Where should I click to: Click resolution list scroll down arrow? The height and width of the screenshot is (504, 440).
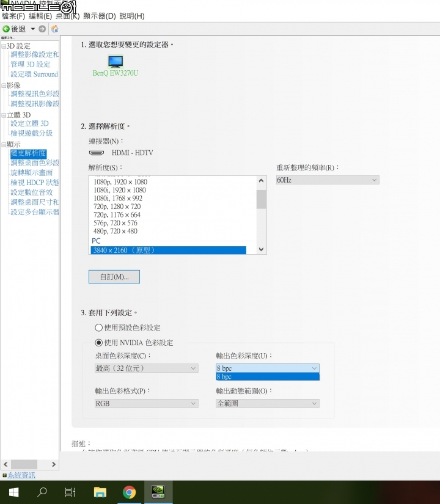(x=261, y=249)
